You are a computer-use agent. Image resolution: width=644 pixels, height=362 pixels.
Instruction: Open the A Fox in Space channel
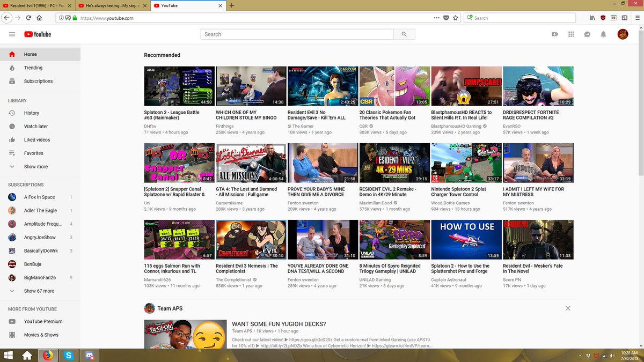pos(40,197)
